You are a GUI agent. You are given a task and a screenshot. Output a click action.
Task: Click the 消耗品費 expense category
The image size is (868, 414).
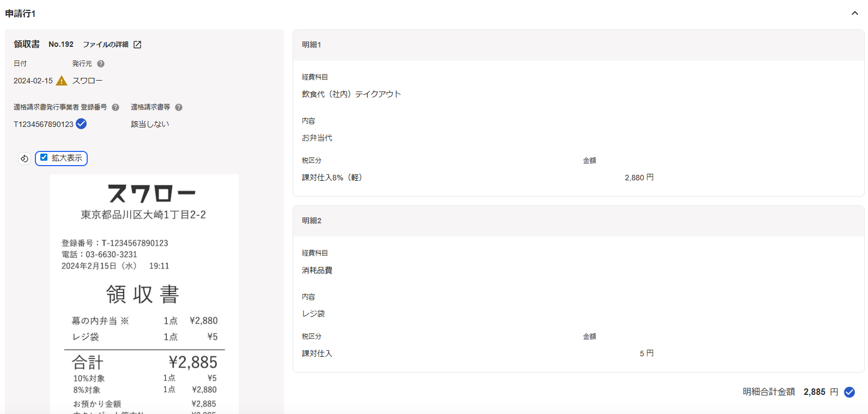point(317,270)
